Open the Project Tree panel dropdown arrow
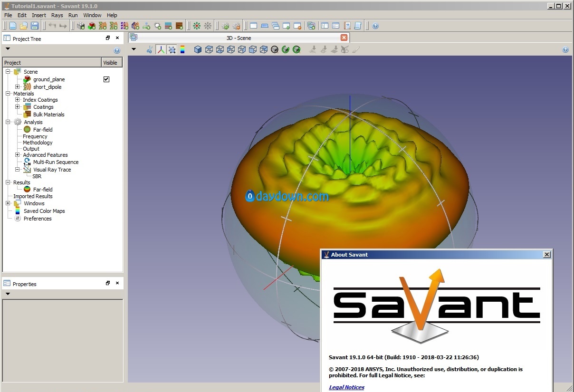 (8, 49)
